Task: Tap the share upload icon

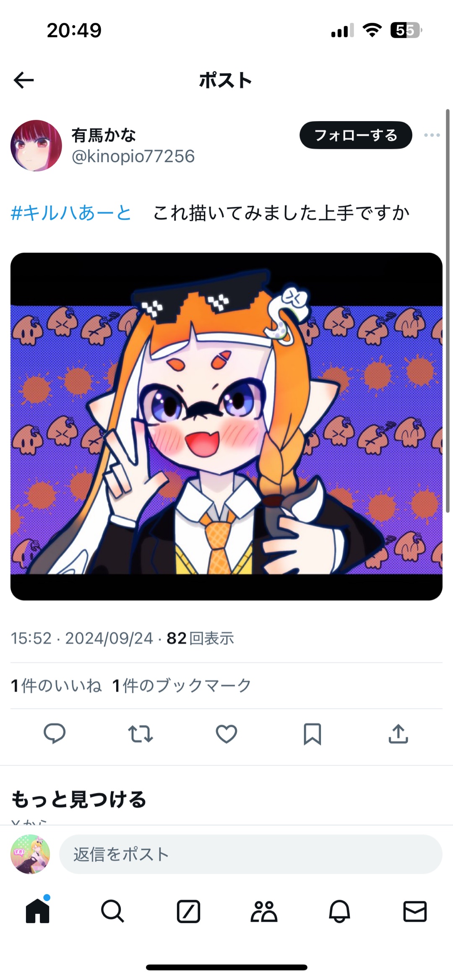Action: 398,734
